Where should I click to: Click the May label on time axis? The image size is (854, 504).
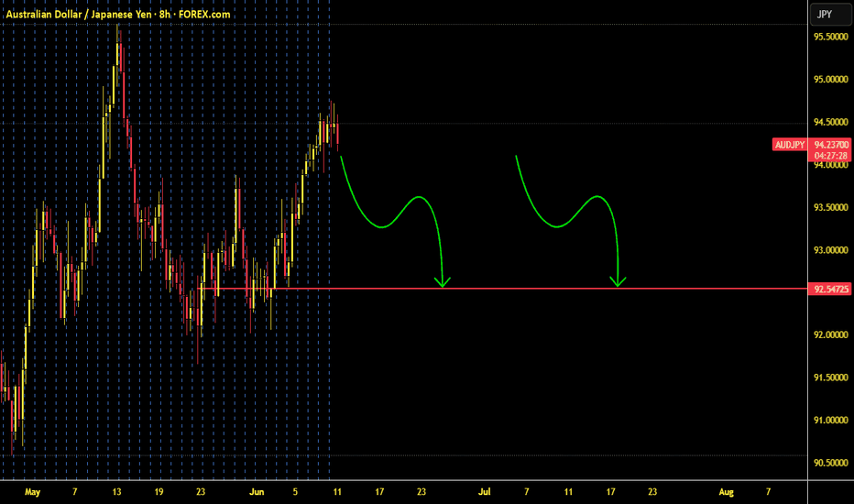click(32, 492)
